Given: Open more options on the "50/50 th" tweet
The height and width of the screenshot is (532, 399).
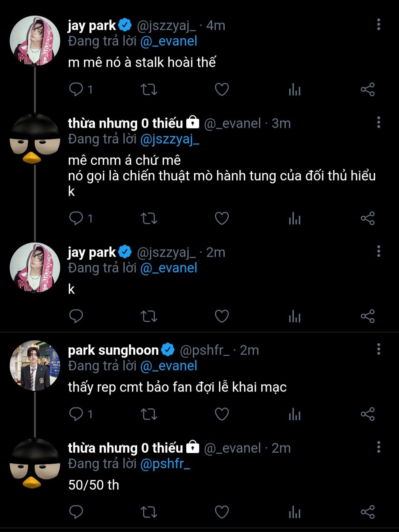Looking at the screenshot, I should [378, 447].
